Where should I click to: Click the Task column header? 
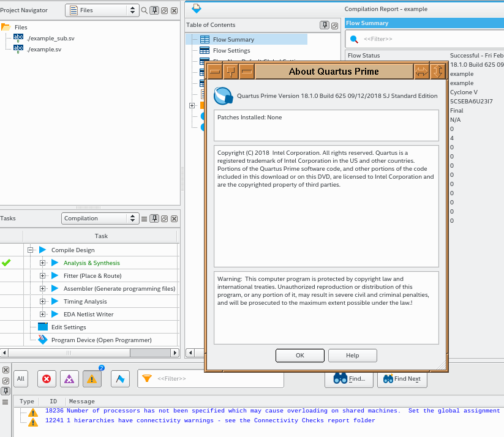coord(101,236)
